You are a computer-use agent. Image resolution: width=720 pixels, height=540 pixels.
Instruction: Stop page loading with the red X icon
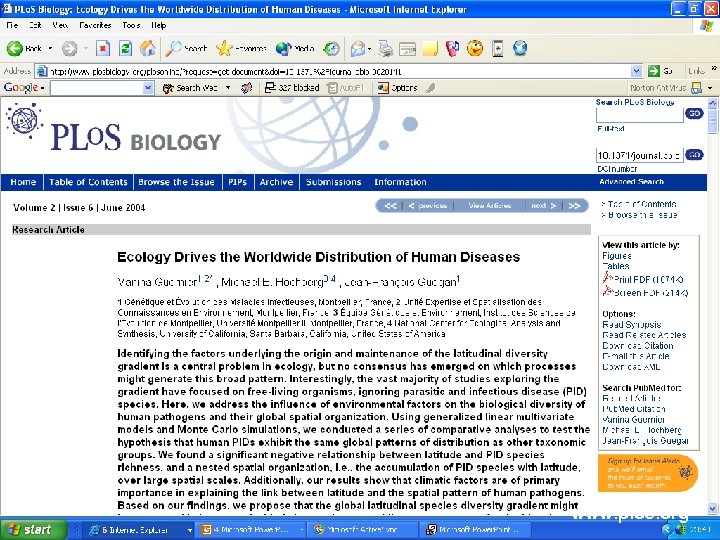(103, 48)
